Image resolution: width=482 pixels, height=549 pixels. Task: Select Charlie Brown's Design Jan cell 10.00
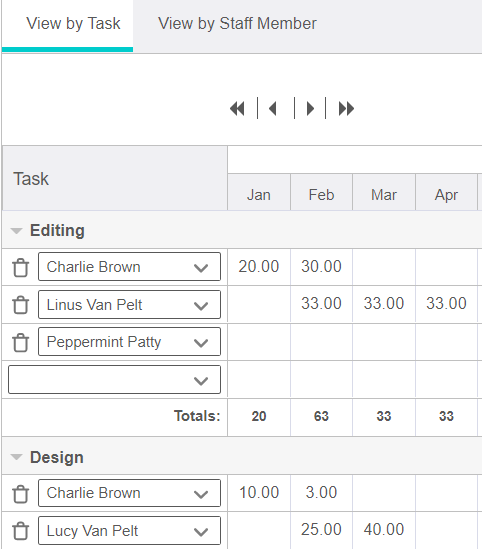pos(259,493)
